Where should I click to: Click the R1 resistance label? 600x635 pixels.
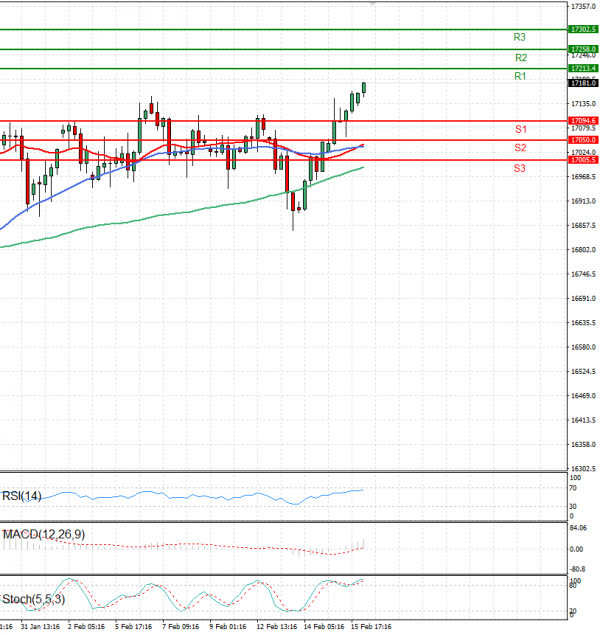click(x=520, y=77)
